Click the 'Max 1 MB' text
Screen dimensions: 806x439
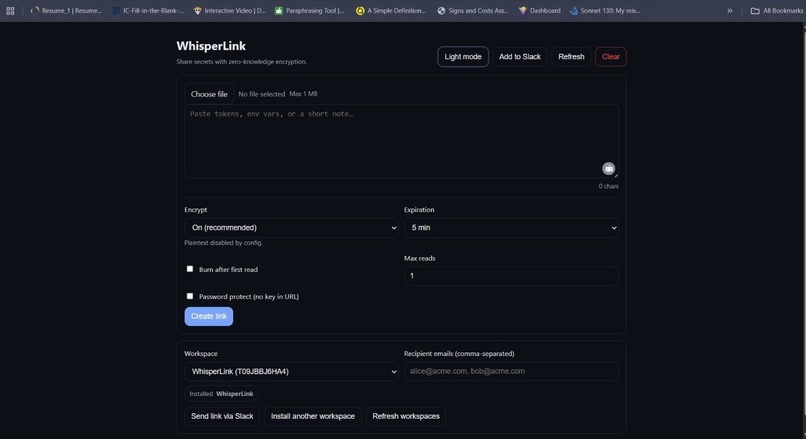click(303, 94)
